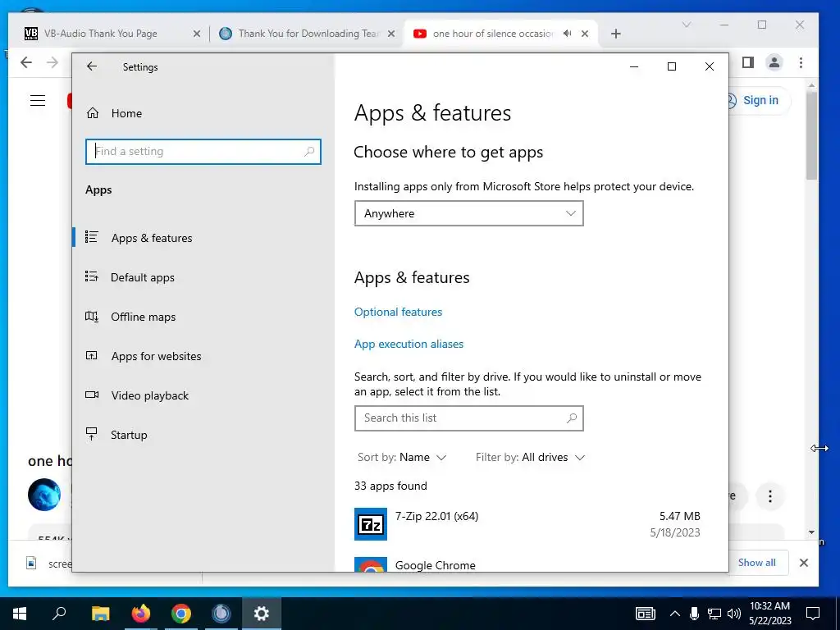
Task: Open the video more actions three-dot button
Action: [x=769, y=496]
